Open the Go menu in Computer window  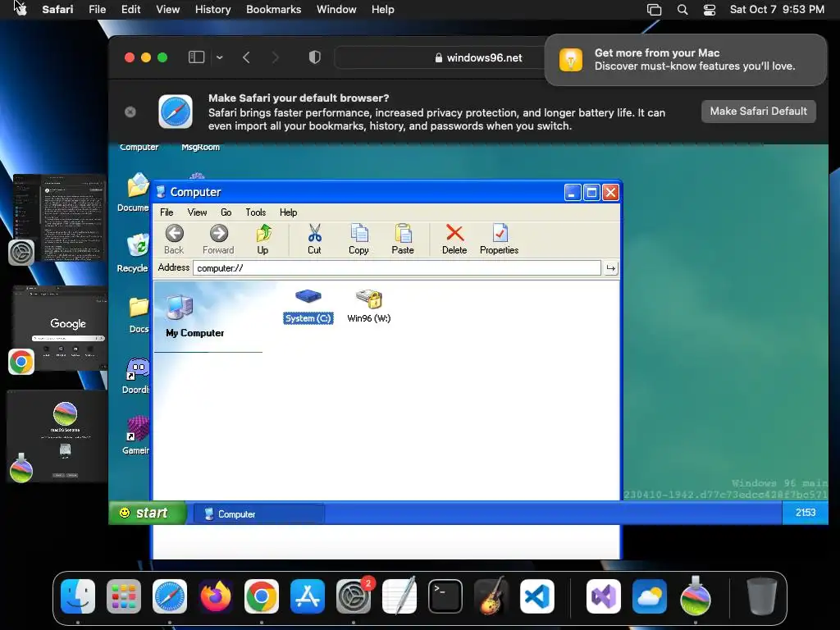(226, 212)
